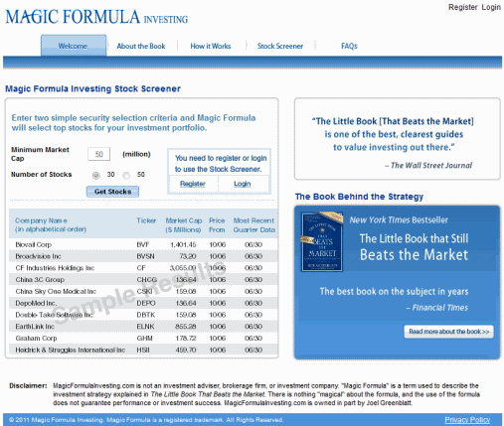Open the Privacy Policy footer link
The width and height of the screenshot is (504, 426).
467,420
